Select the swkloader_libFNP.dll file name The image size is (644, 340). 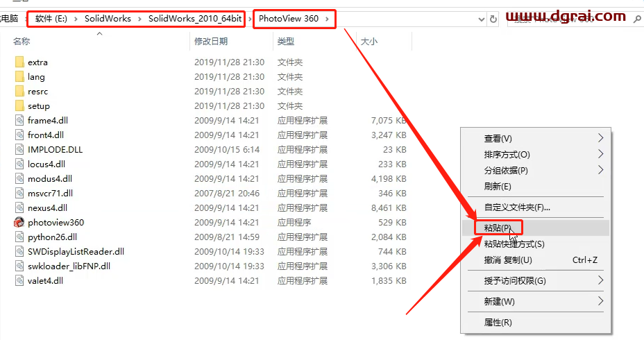click(x=69, y=266)
